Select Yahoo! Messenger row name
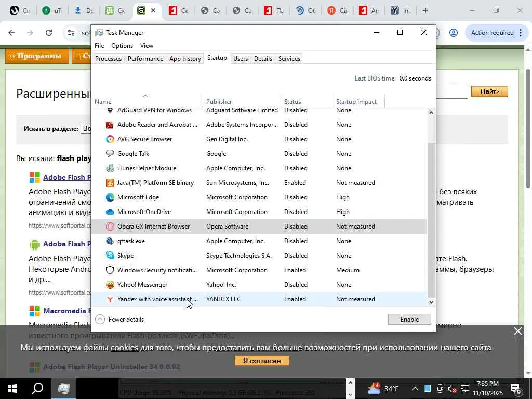This screenshot has width=532, height=399. 142,285
